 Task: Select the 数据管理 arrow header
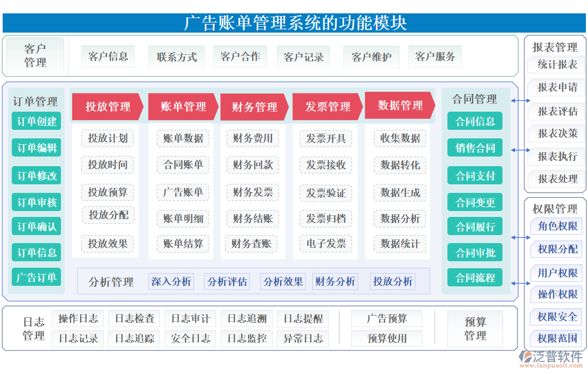(x=399, y=106)
